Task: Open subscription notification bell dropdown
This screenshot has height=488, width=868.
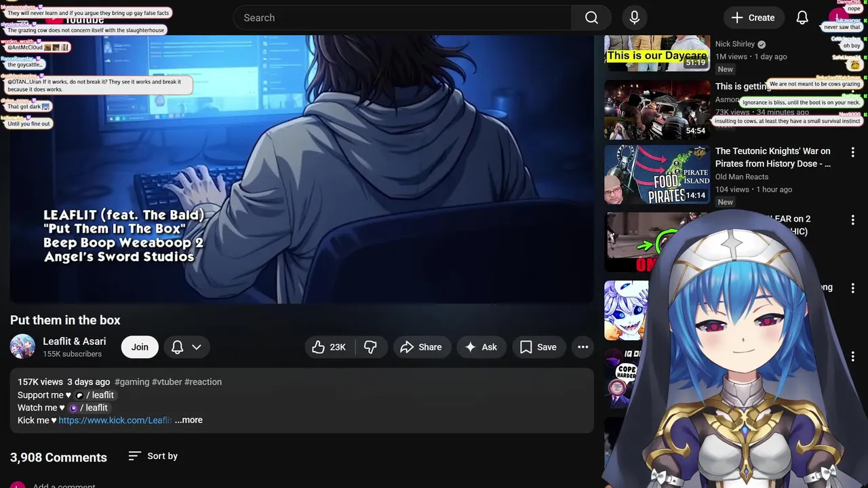Action: point(186,347)
